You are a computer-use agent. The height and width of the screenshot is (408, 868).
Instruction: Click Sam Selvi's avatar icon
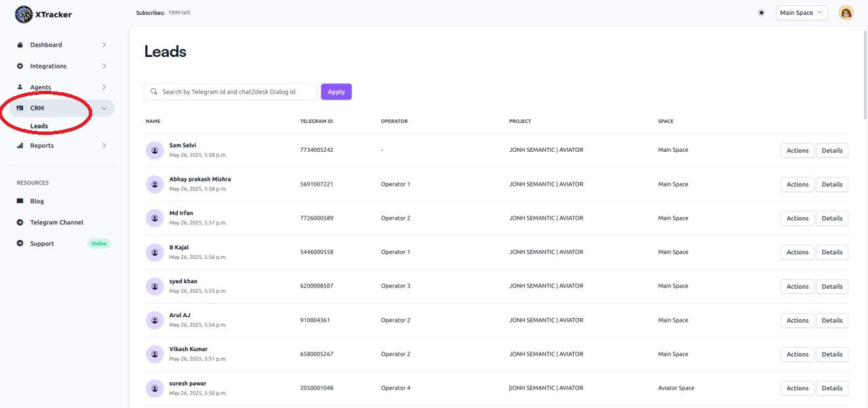coord(155,150)
